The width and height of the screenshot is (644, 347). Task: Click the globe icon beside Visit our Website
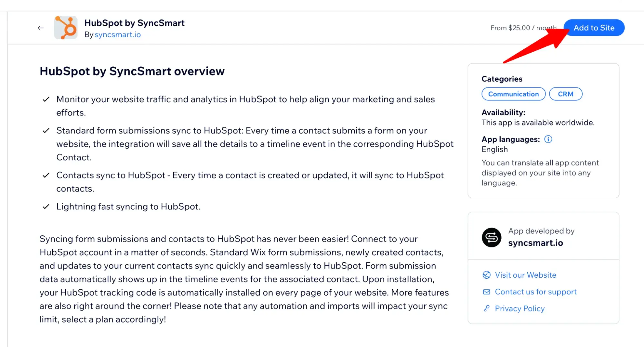(486, 275)
